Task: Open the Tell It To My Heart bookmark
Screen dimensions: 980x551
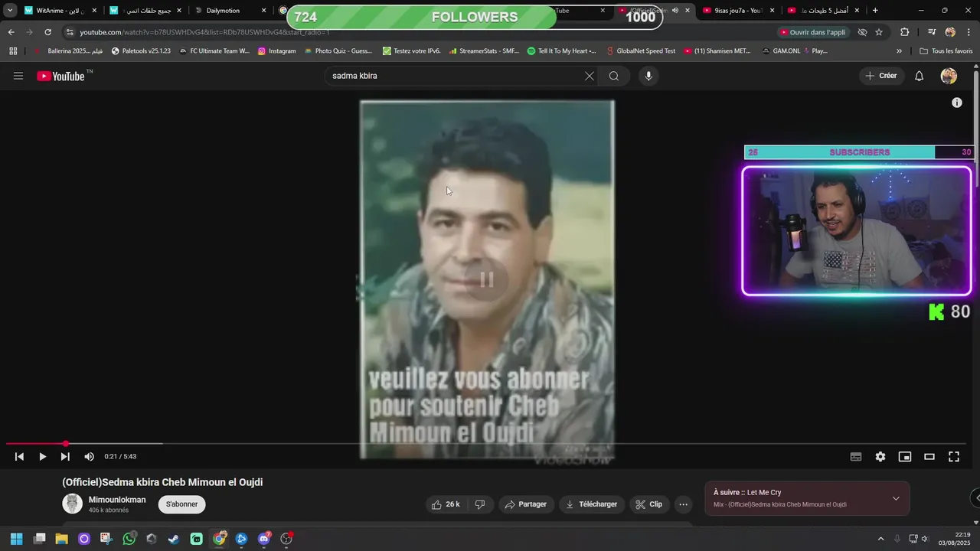Action: point(562,51)
